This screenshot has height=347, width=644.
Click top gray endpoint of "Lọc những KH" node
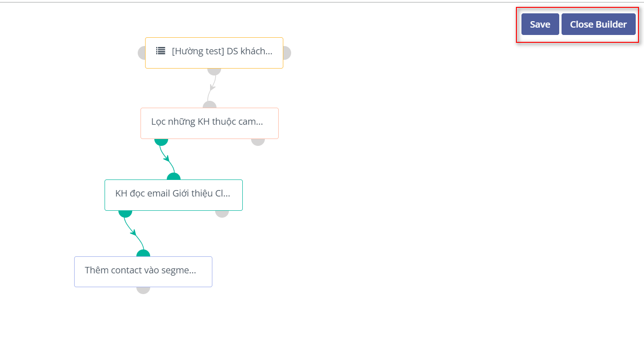click(210, 105)
